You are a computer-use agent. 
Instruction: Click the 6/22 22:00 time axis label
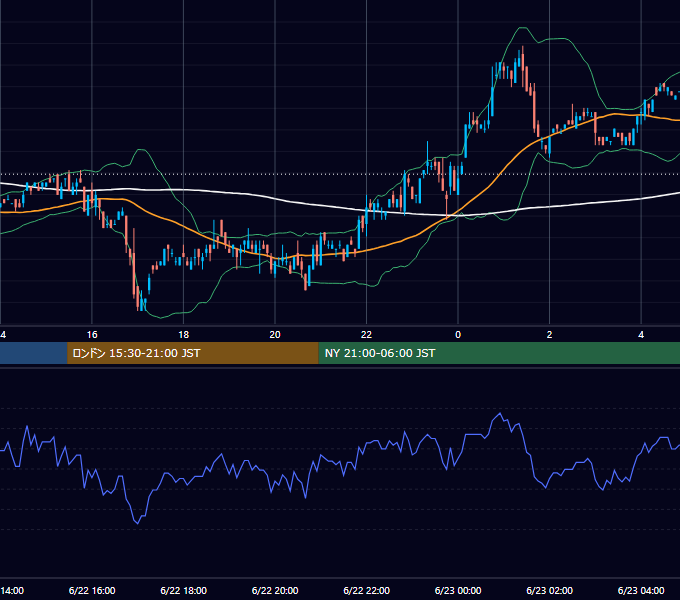coord(366,590)
